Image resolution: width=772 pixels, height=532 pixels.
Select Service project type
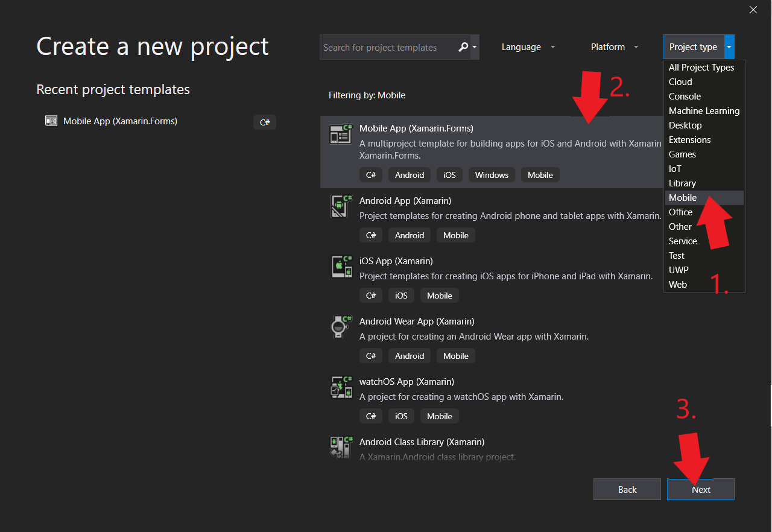click(704, 241)
